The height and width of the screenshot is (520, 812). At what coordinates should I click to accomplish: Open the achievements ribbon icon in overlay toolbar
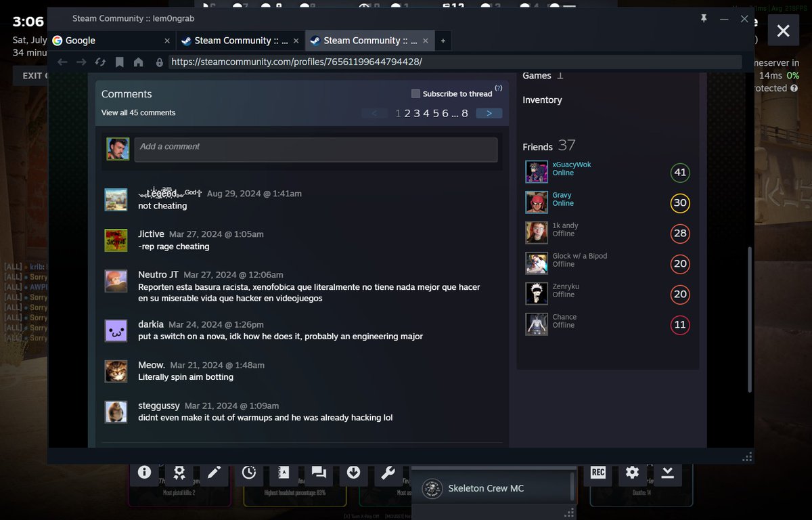pos(179,473)
